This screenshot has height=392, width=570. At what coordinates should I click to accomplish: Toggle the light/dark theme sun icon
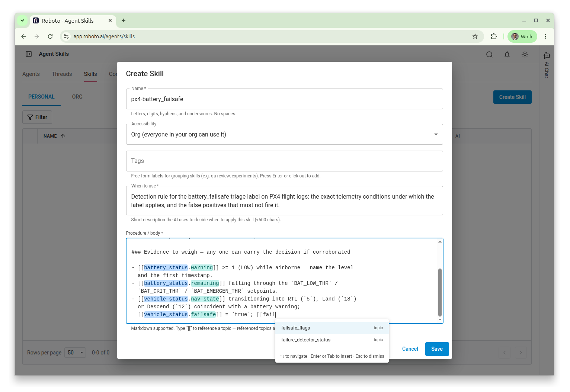[525, 54]
